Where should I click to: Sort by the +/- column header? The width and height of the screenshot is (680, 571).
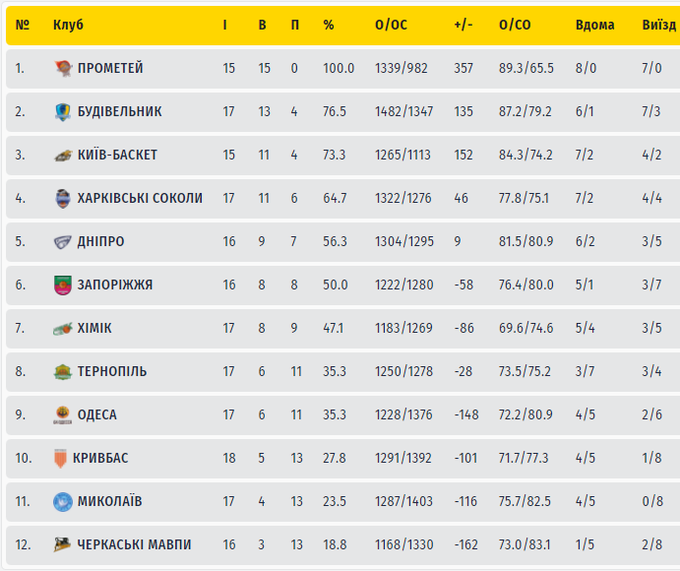point(462,25)
